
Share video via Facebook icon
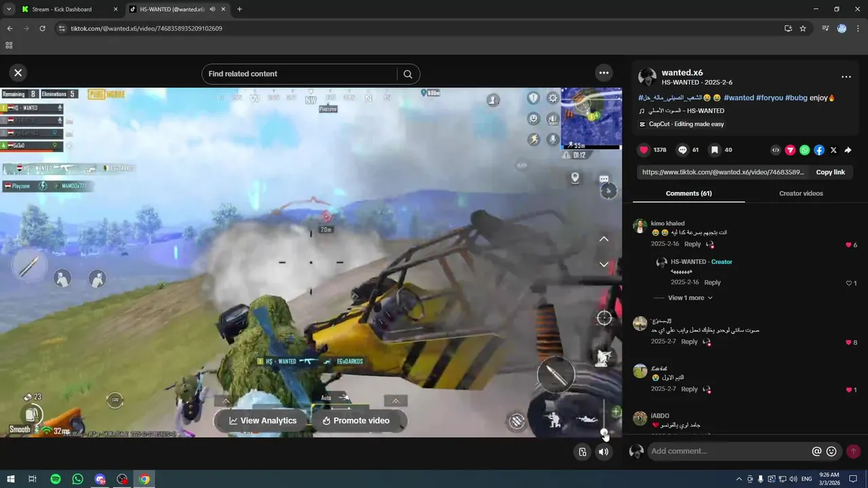coord(819,150)
